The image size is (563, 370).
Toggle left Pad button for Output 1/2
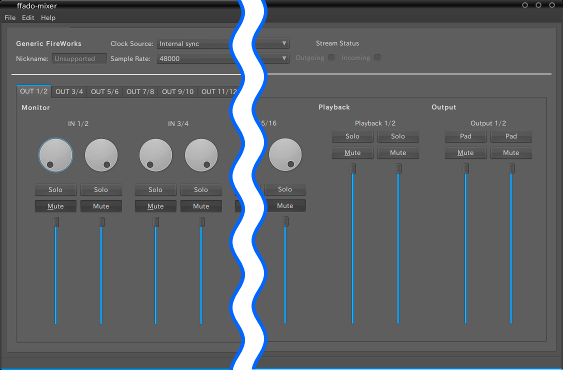[x=465, y=137]
